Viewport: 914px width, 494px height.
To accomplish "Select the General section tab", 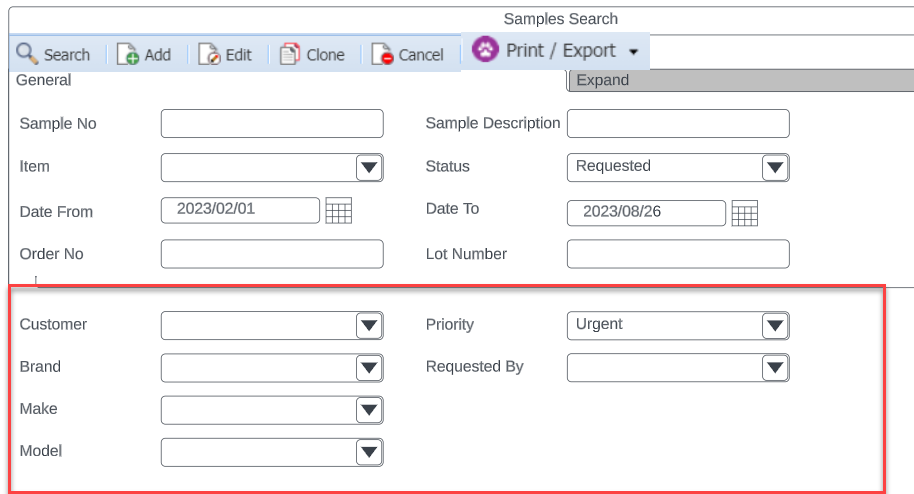I will click(x=44, y=80).
